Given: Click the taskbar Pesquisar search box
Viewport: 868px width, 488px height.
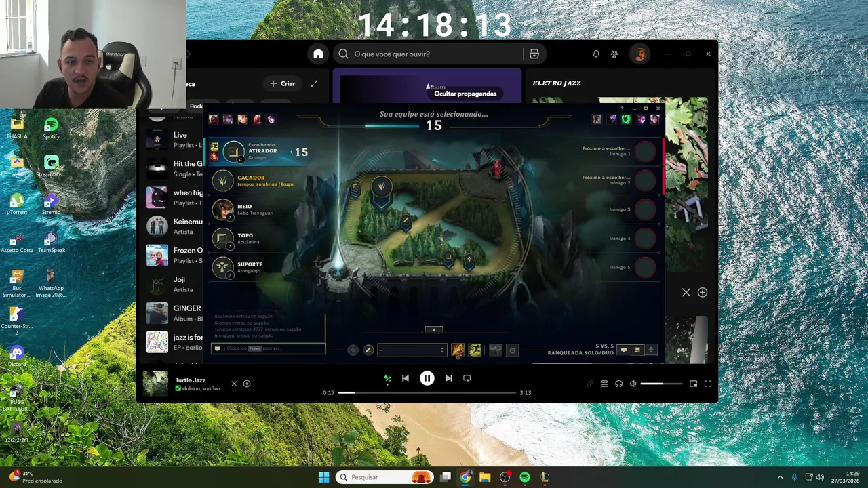Looking at the screenshot, I should 384,477.
